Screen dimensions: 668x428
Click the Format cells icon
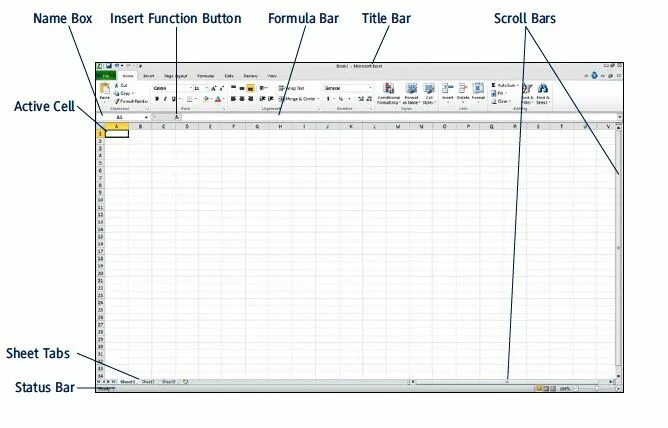click(478, 89)
